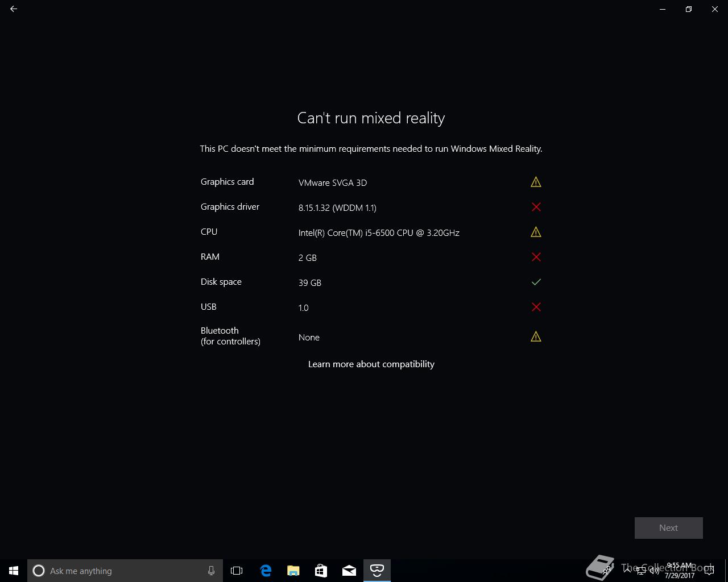Click the CPU warning triangle icon
This screenshot has width=728, height=582.
coord(536,232)
